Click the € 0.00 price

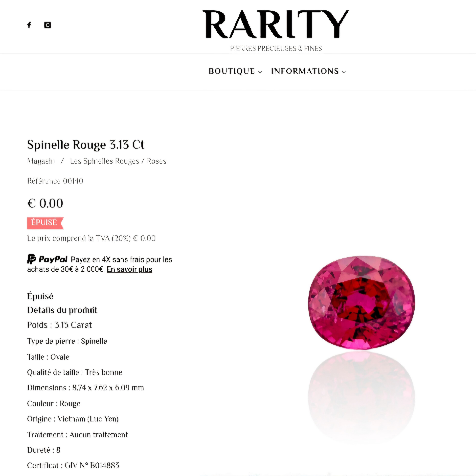[45, 203]
